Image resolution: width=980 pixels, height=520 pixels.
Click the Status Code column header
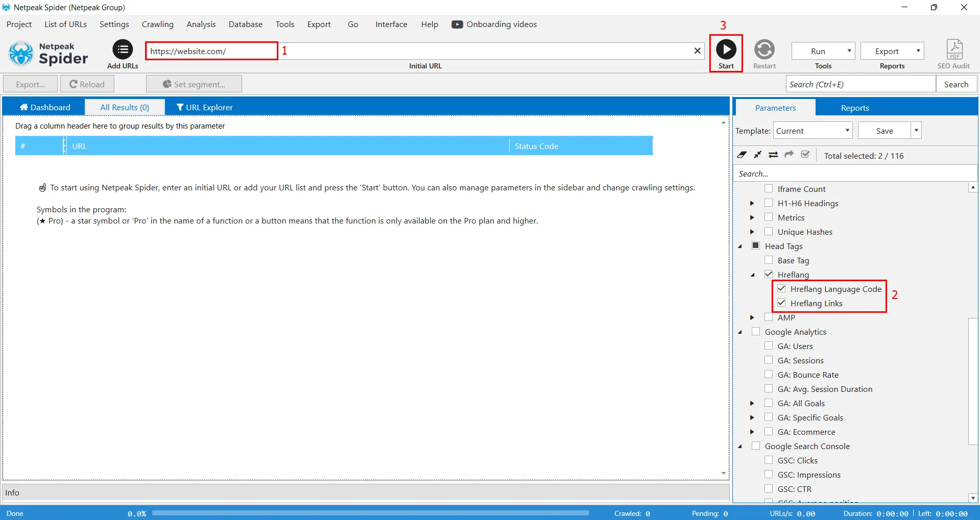[581, 146]
